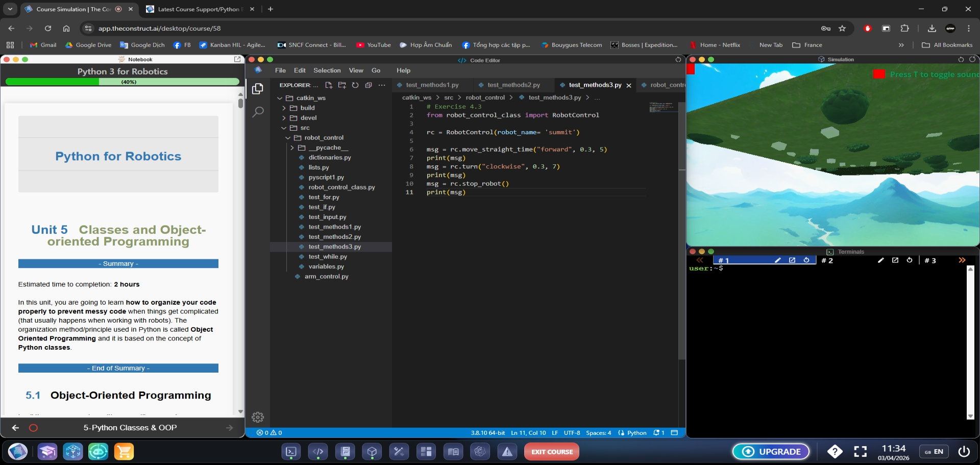Toggle the terminal panel from the bottom toolbar
Viewport: 980px width, 465px height.
coord(291,452)
